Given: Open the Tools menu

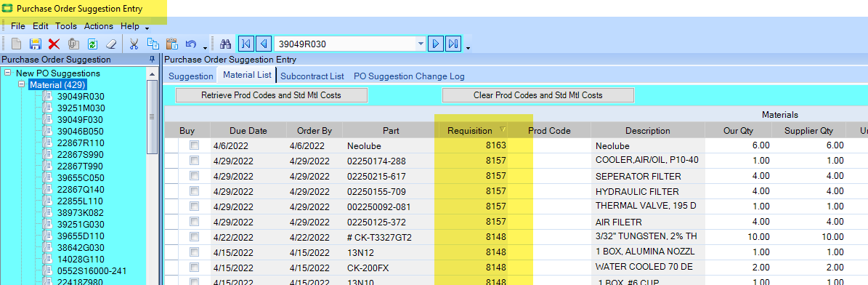Looking at the screenshot, I should pos(66,26).
